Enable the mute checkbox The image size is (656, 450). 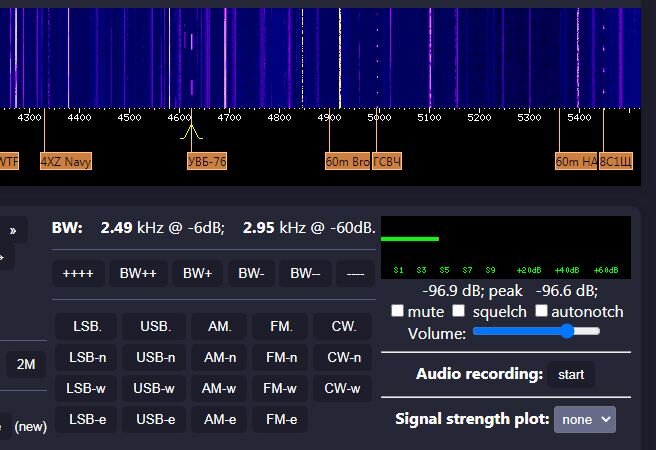click(x=397, y=311)
